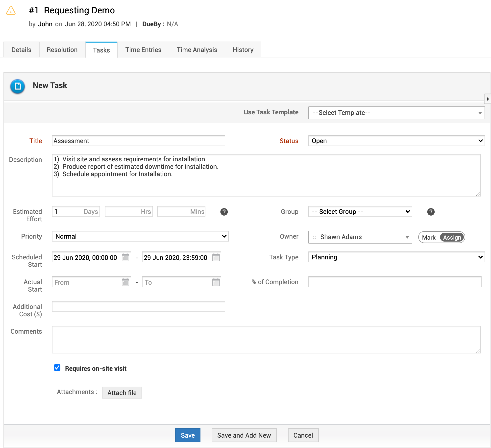
Task: Click the Group field help icon
Action: click(x=431, y=212)
